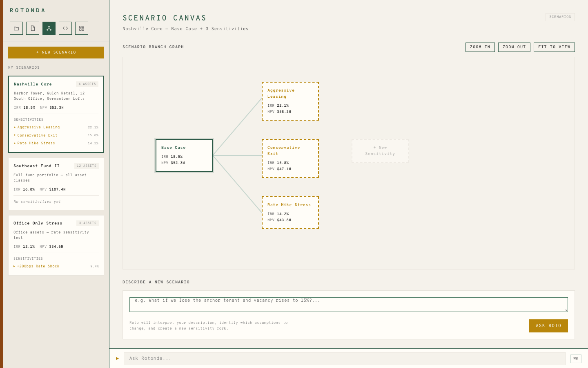Select the Base Case node in the graph
Screen dimensions: 588x368
point(184,155)
